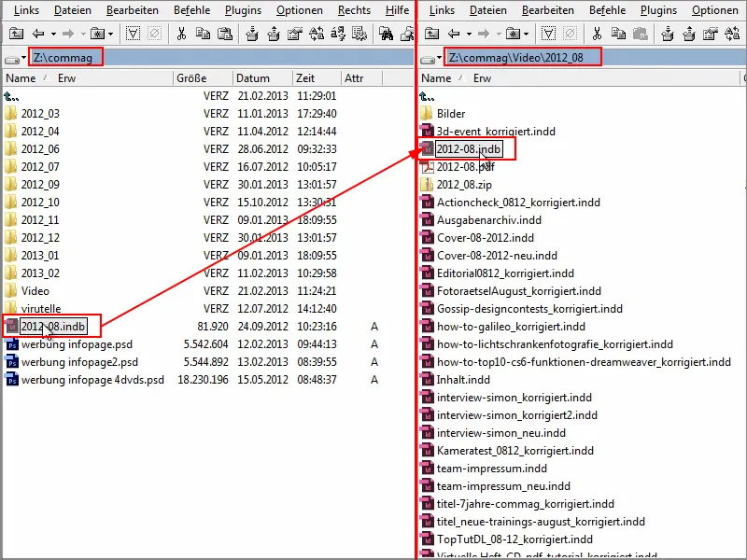Select Inhalt.indd in right panel
Image resolution: width=747 pixels, height=560 pixels.
(x=463, y=380)
